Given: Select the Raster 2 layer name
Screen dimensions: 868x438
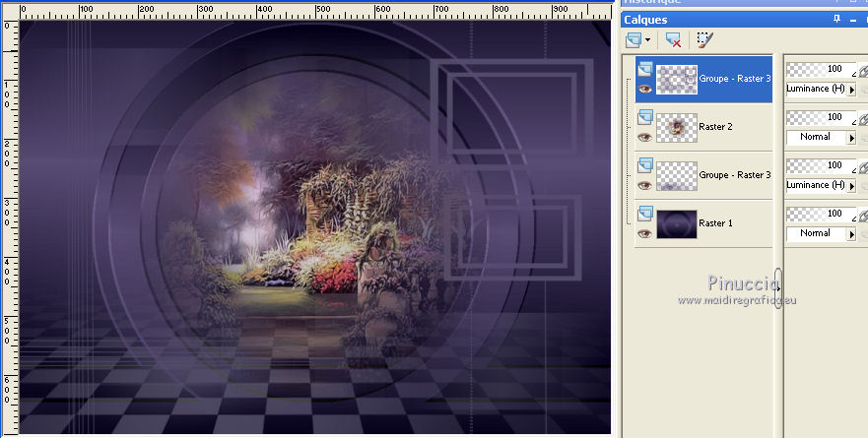Looking at the screenshot, I should pyautogui.click(x=715, y=127).
